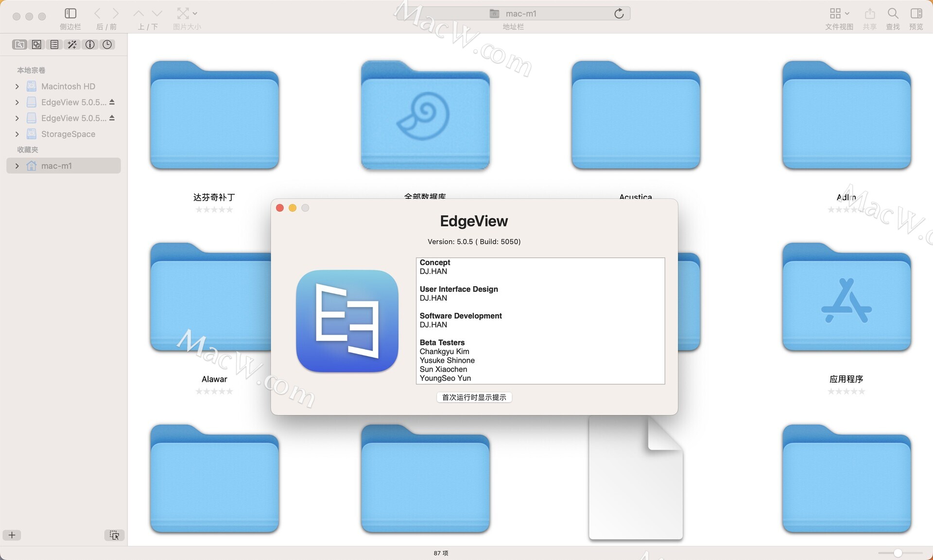933x560 pixels.
Task: Minimize the EdgeView about dialog
Action: click(x=293, y=208)
